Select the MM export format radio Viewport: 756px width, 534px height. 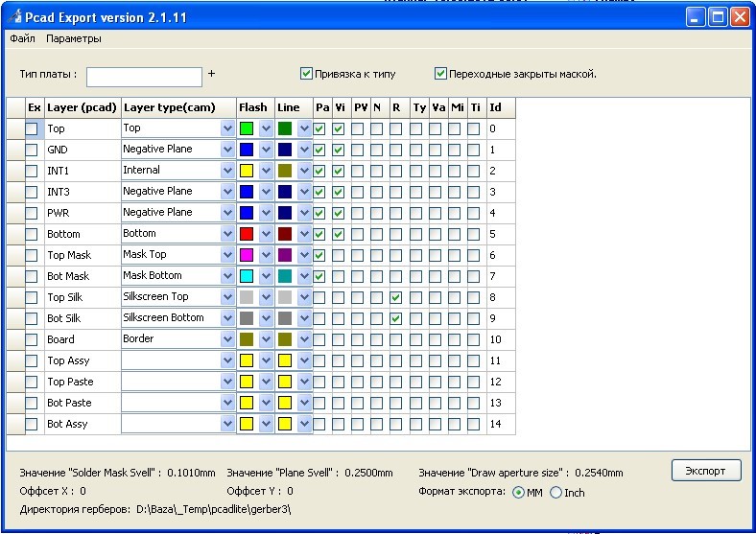tap(518, 493)
